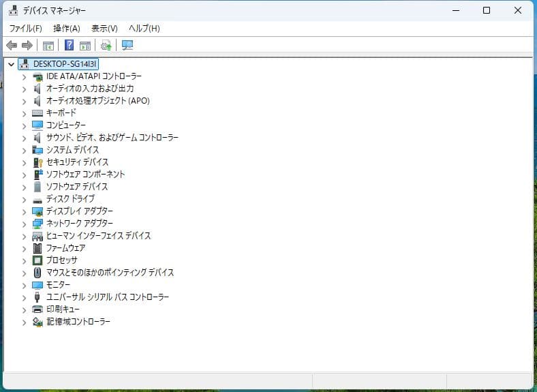Expand the モニター category arrow
The height and width of the screenshot is (392, 537).
click(x=24, y=286)
